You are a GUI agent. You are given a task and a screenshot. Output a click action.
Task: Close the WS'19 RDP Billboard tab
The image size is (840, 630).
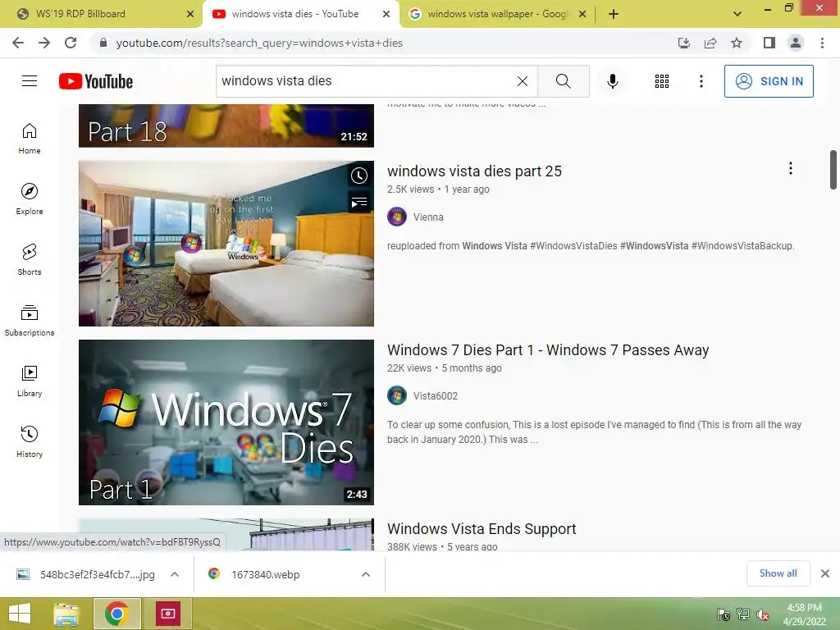point(190,14)
